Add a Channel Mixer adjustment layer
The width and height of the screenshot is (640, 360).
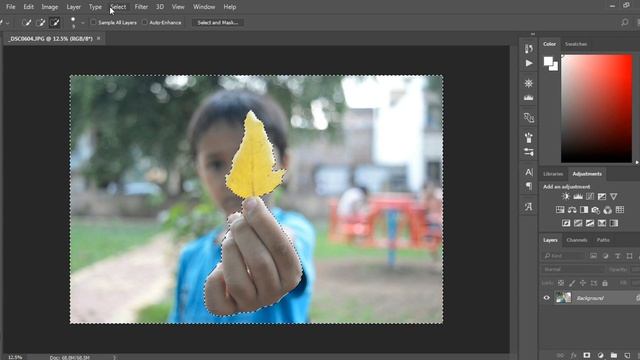tap(608, 210)
